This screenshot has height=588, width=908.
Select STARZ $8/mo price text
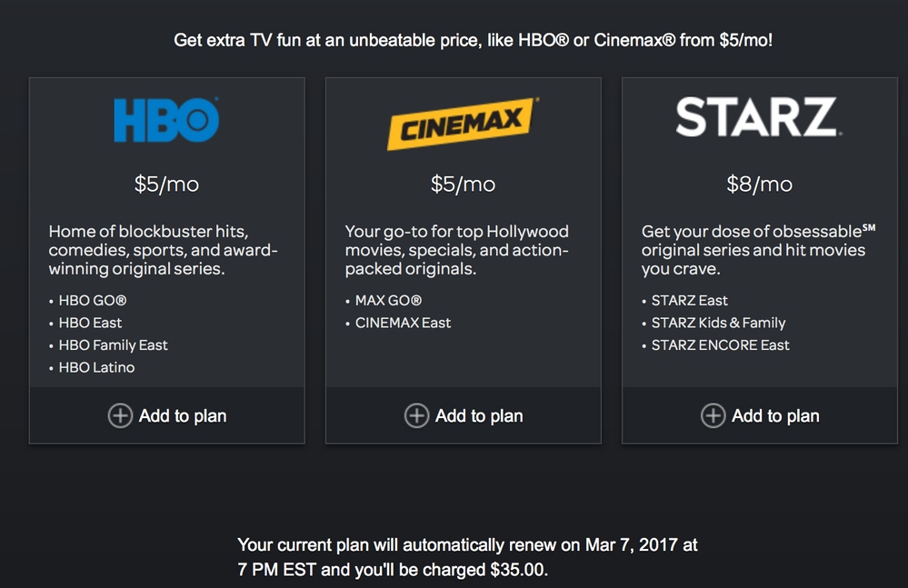(x=760, y=184)
